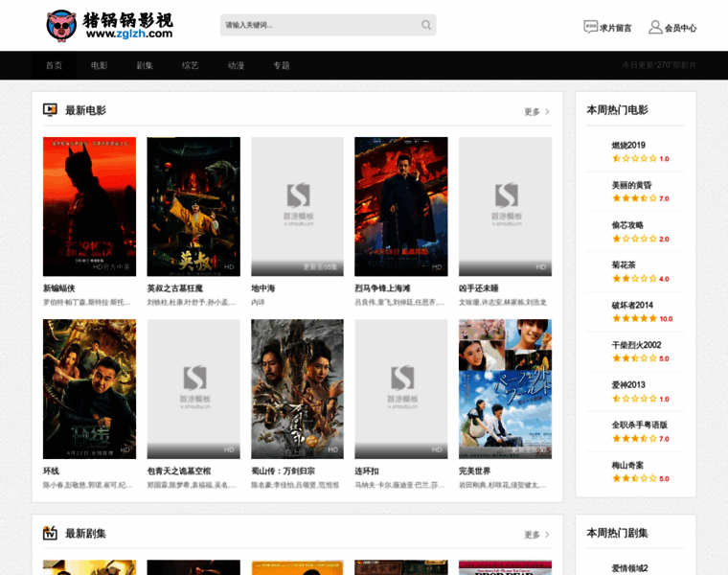728x575 pixels.
Task: Expand 更多 arrow in 最新剧集 section
Action: pyautogui.click(x=547, y=535)
